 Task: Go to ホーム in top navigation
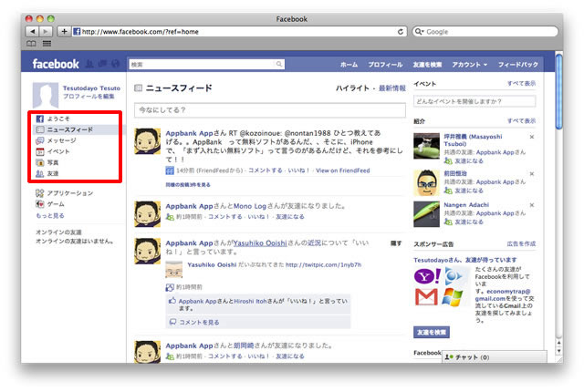[x=349, y=65]
